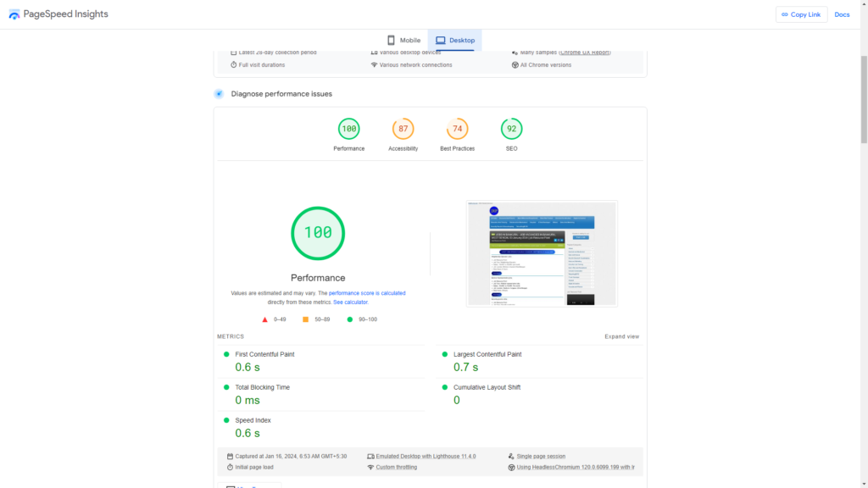Image resolution: width=868 pixels, height=488 pixels.
Task: Click the PageSpeed Insights title text
Action: pyautogui.click(x=66, y=14)
